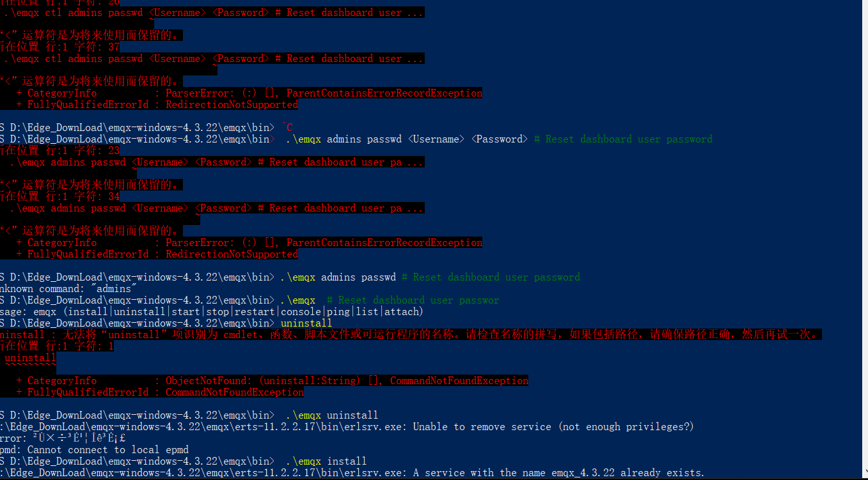Viewport: 868px width, 480px height.
Task: Click the wavy-underlined red "uninstall" echo
Action: (x=31, y=359)
